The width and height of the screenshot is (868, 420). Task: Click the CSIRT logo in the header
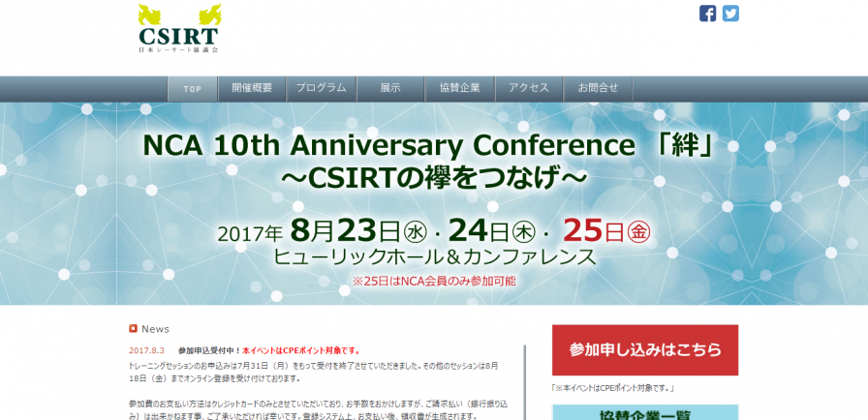pos(179,28)
